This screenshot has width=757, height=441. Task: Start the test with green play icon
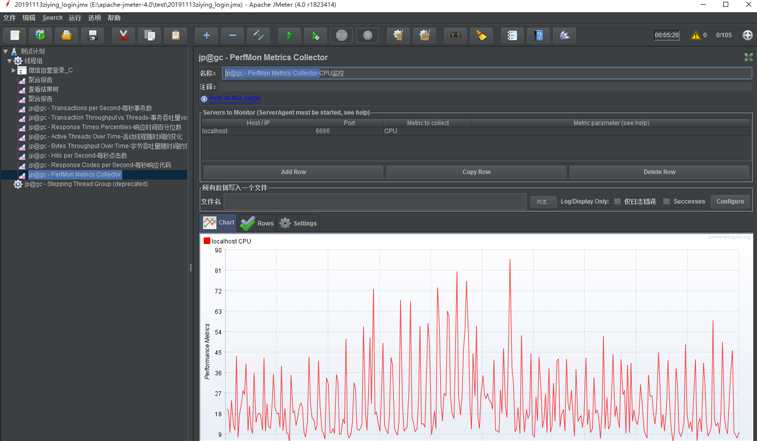coord(289,35)
